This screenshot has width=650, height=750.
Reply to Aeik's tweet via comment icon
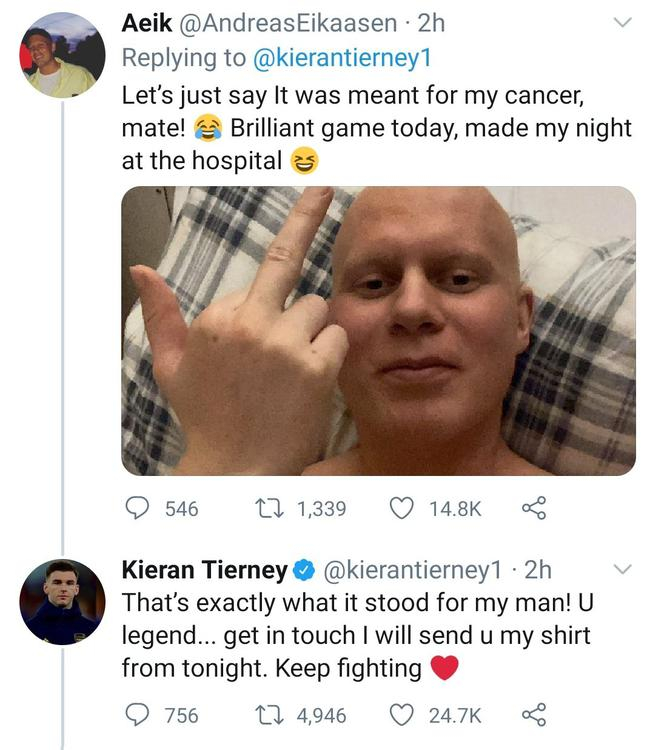pos(137,509)
